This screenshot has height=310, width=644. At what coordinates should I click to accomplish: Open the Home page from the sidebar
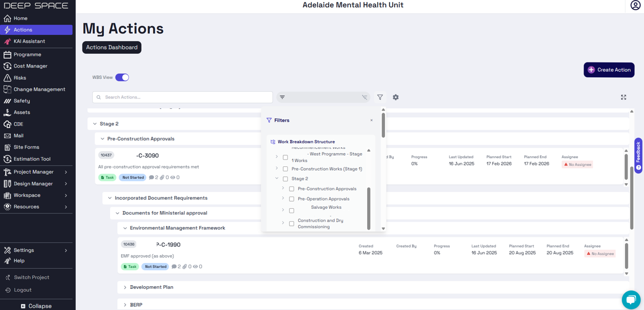pos(20,18)
